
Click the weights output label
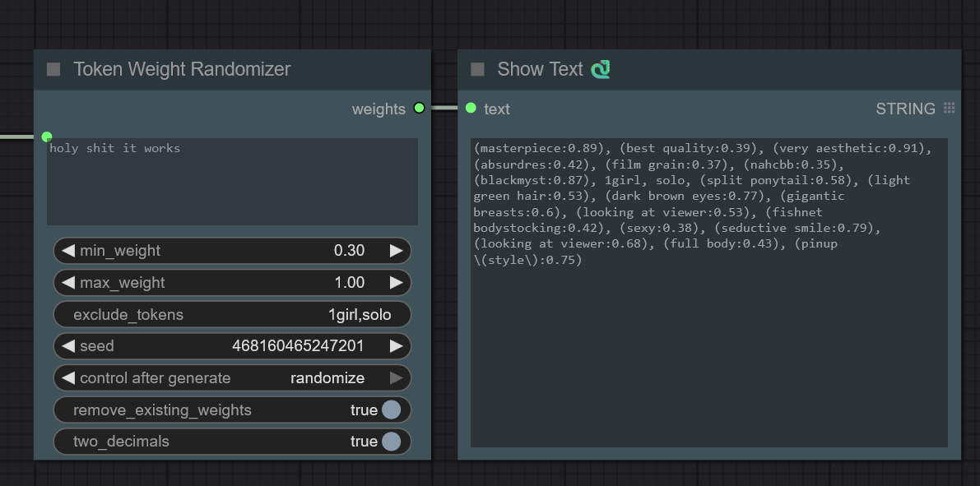tap(379, 109)
